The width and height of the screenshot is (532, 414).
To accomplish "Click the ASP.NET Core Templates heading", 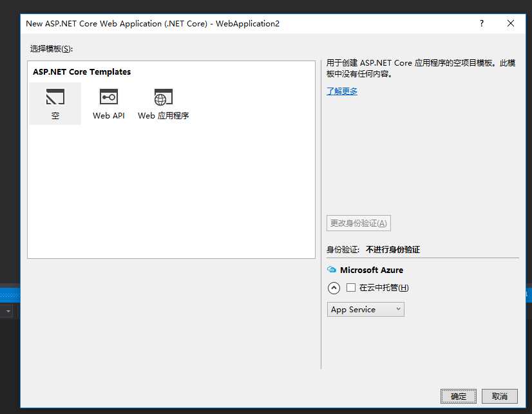I will 82,72.
